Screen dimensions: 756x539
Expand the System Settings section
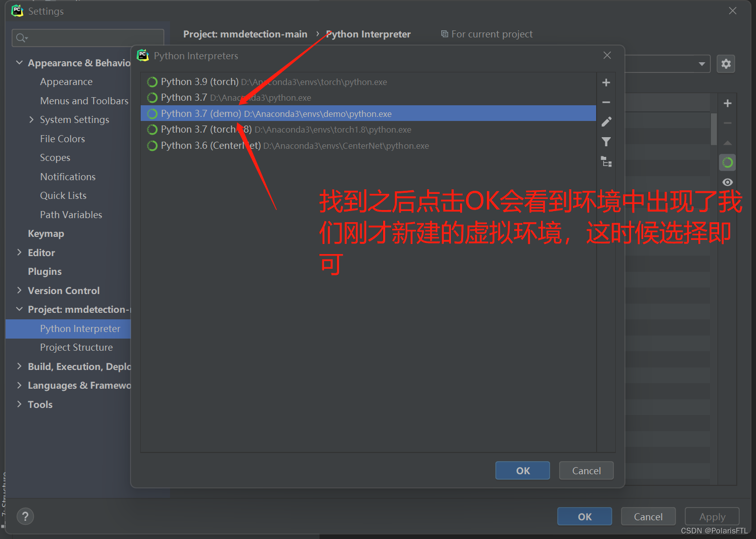pyautogui.click(x=31, y=119)
